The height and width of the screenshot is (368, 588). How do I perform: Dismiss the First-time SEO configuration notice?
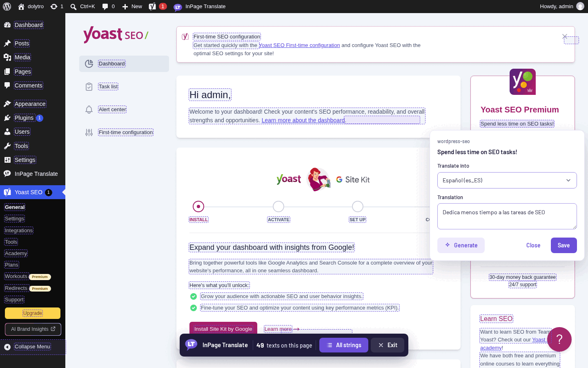pyautogui.click(x=565, y=36)
